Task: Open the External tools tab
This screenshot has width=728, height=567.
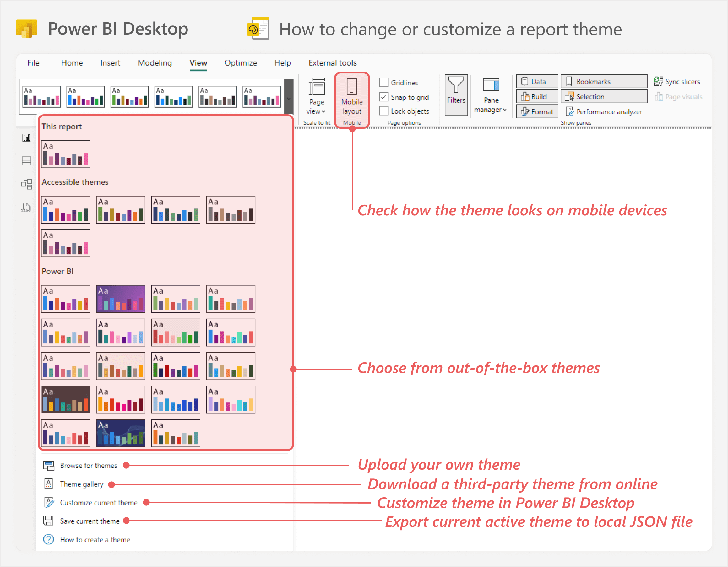Action: (332, 62)
